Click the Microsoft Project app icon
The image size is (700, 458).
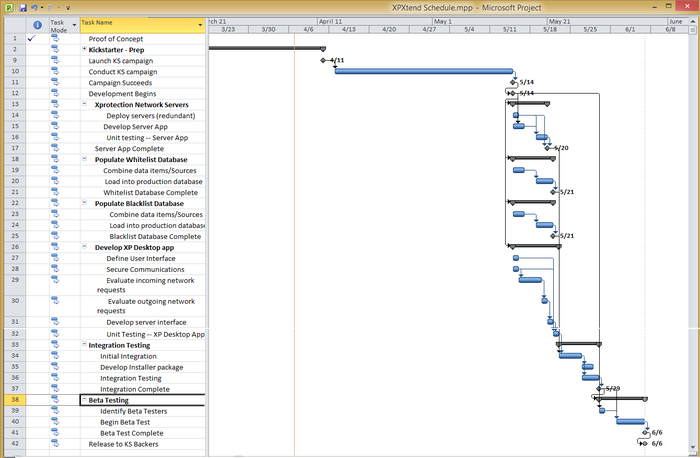[x=9, y=8]
